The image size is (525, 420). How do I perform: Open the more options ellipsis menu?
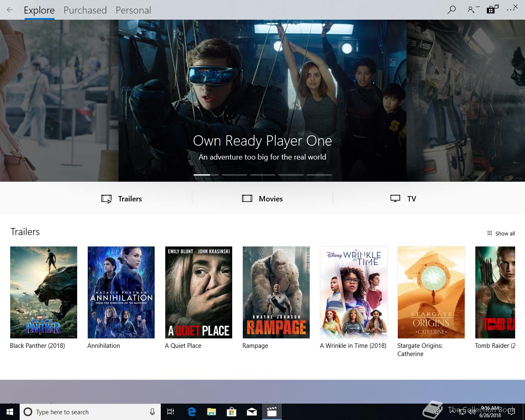coord(511,9)
